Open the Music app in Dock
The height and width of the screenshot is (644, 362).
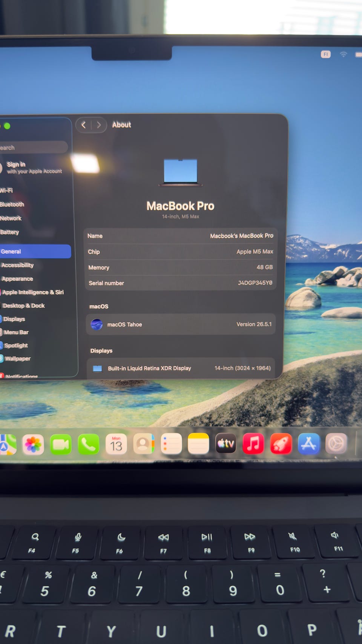253,444
